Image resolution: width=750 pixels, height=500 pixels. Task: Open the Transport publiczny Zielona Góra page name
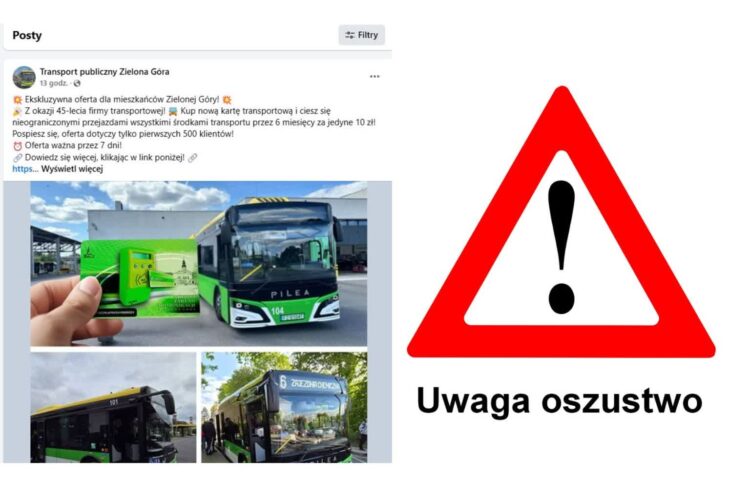coord(104,72)
